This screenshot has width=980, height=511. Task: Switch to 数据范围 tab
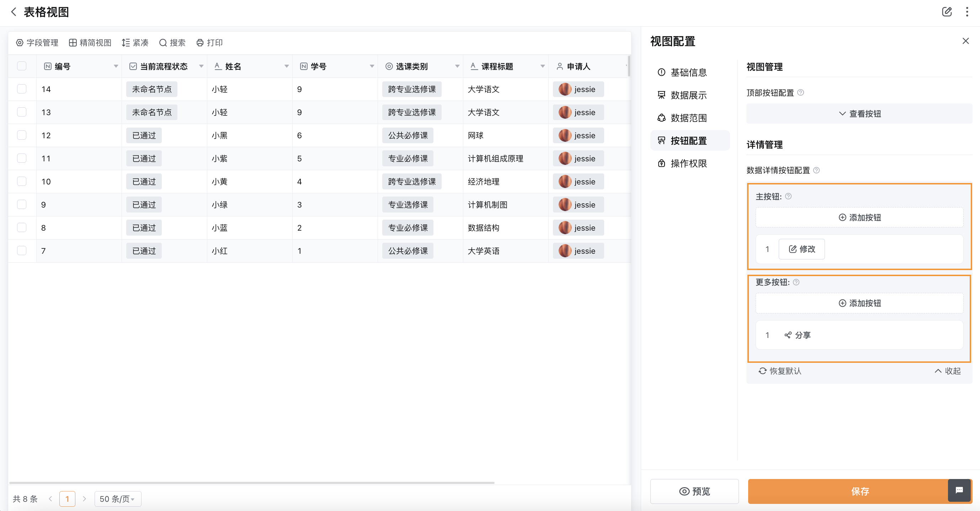[x=690, y=118]
